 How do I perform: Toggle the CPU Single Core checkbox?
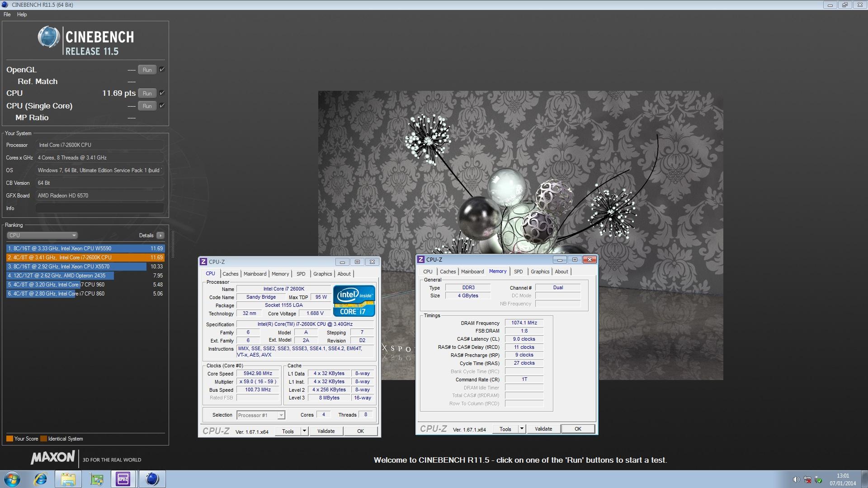pyautogui.click(x=162, y=106)
